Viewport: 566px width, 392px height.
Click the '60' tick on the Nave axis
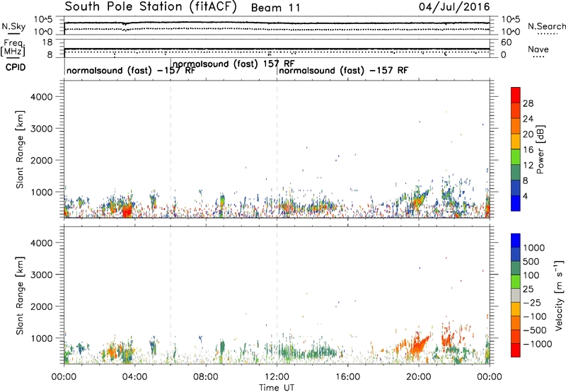tap(506, 42)
